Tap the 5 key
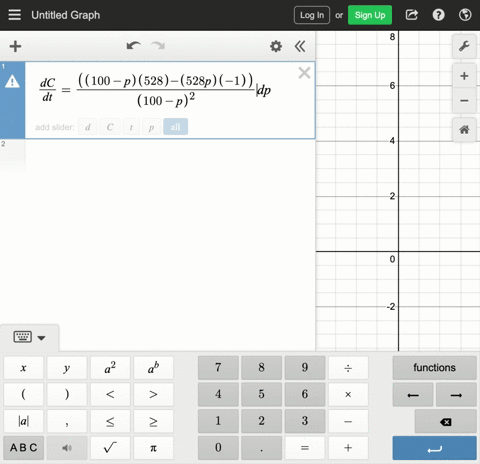 (x=261, y=394)
